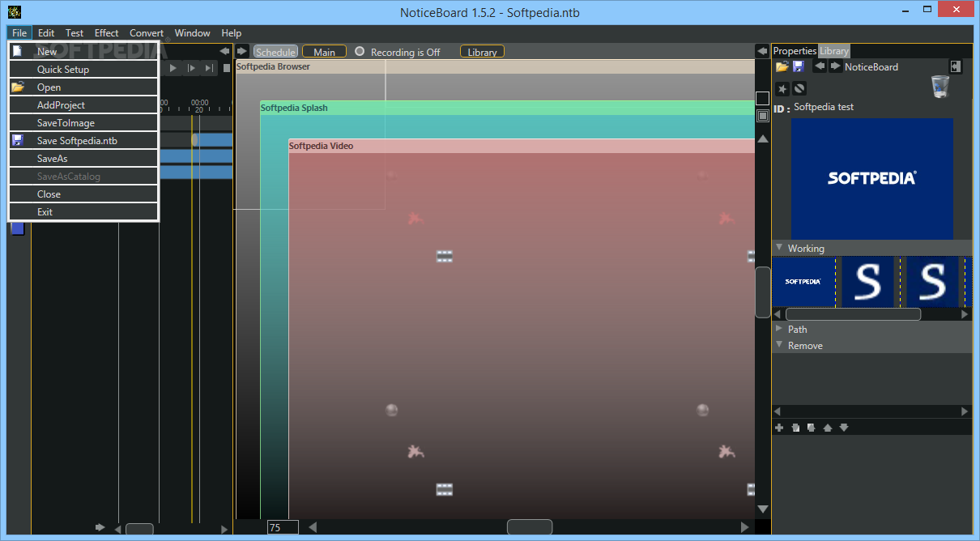Screen dimensions: 980x541
Task: Open the Convert menu
Action: pyautogui.click(x=147, y=33)
